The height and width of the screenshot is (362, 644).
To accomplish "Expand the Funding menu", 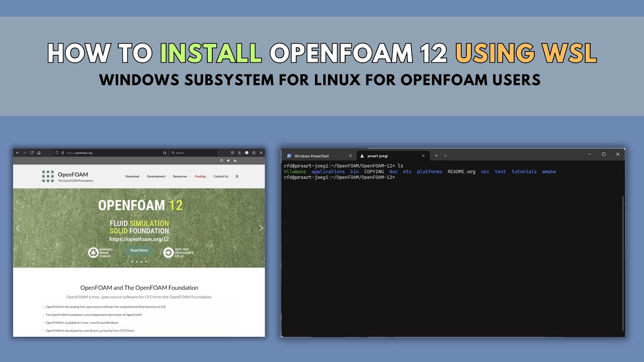I will click(201, 176).
